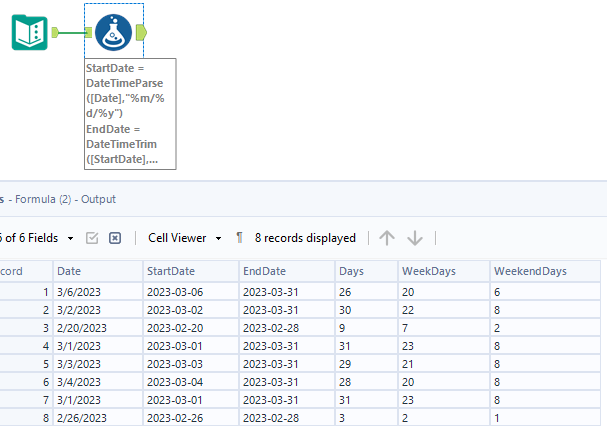
Task: Click the Days column header
Action: pyautogui.click(x=365, y=271)
